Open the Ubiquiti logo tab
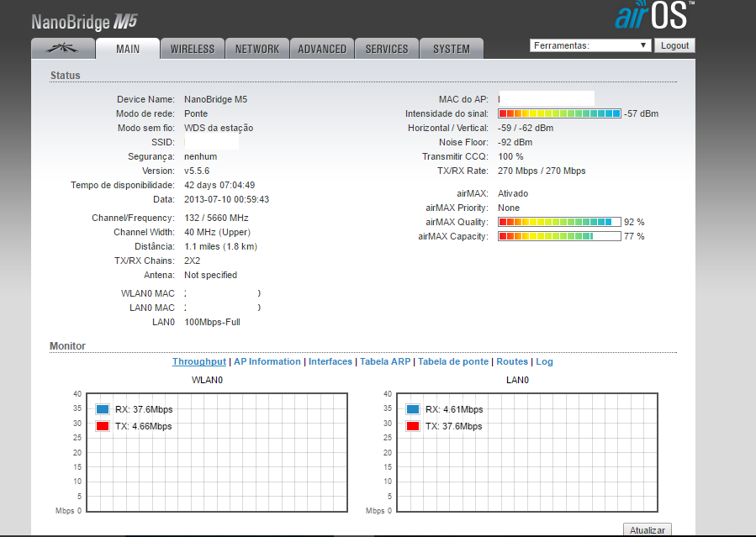756x537 pixels. point(63,49)
